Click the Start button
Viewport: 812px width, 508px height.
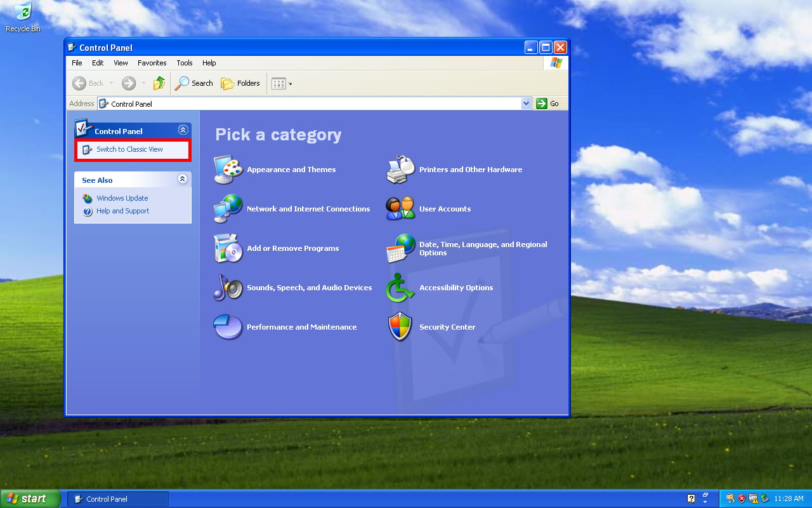click(x=30, y=498)
